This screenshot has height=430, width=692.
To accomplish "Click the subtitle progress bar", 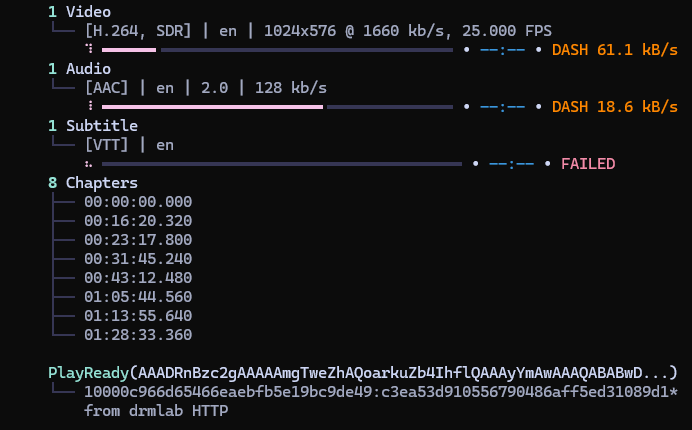I will 282,164.
